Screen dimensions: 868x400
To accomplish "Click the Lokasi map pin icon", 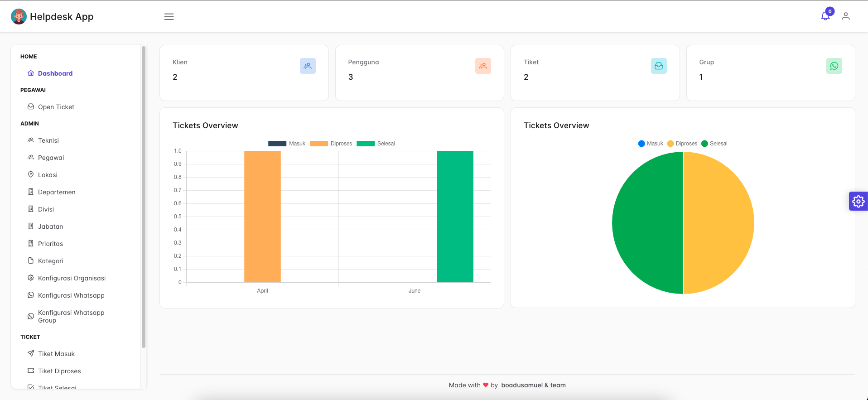I will click(31, 174).
